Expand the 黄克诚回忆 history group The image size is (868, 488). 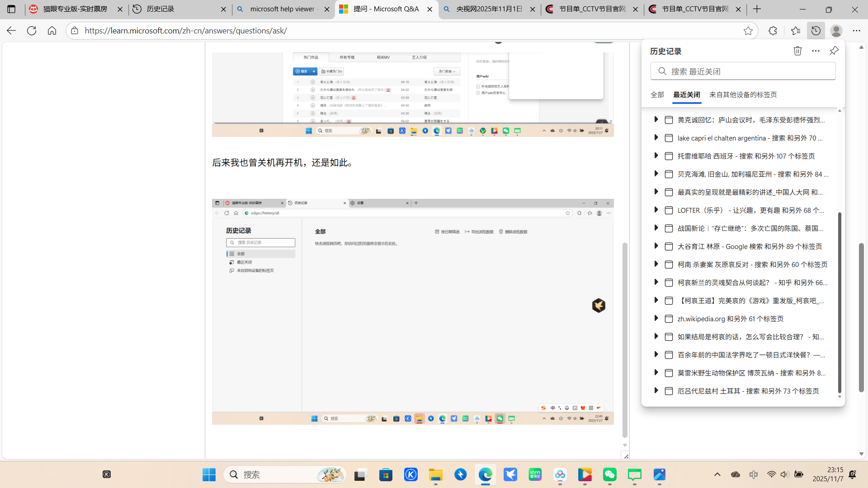(656, 119)
